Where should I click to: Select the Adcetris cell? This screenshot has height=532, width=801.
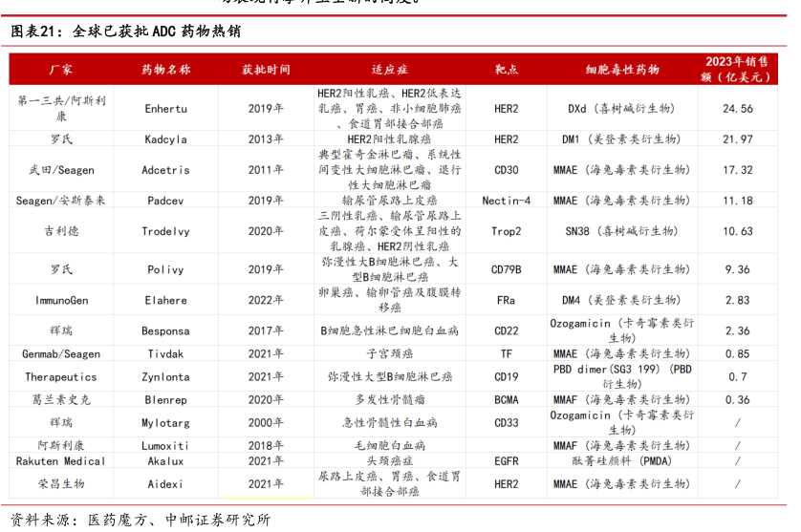[165, 170]
